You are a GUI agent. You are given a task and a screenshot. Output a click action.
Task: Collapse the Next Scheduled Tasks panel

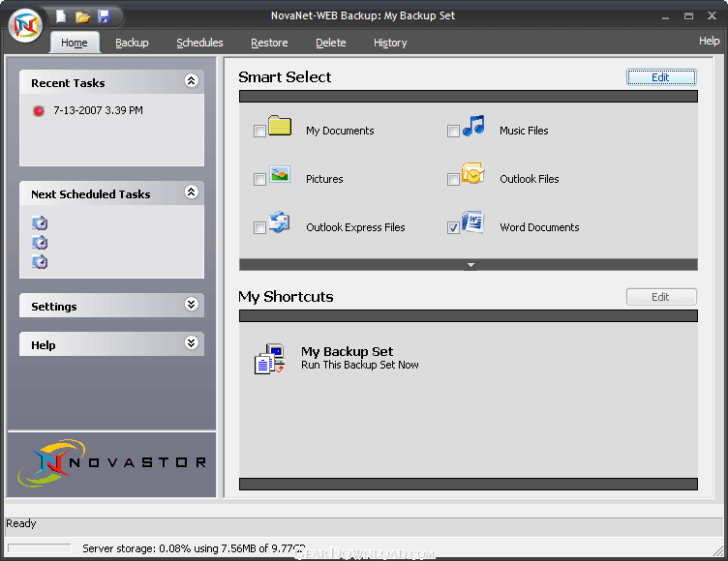192,192
